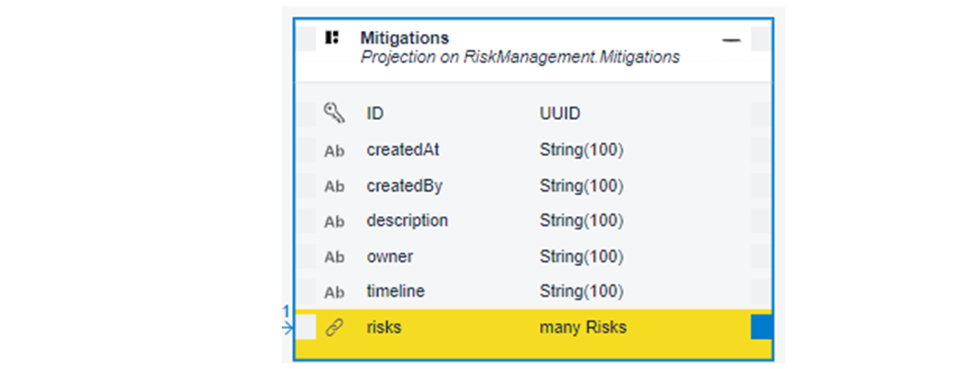Image resolution: width=980 pixels, height=369 pixels.
Task: Click the Mitigations entity type icon
Action: (x=332, y=38)
